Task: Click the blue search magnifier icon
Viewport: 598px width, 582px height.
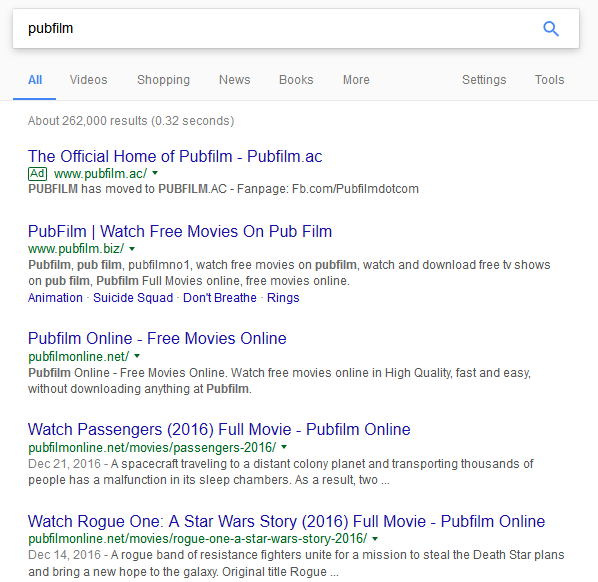Action: coord(551,29)
